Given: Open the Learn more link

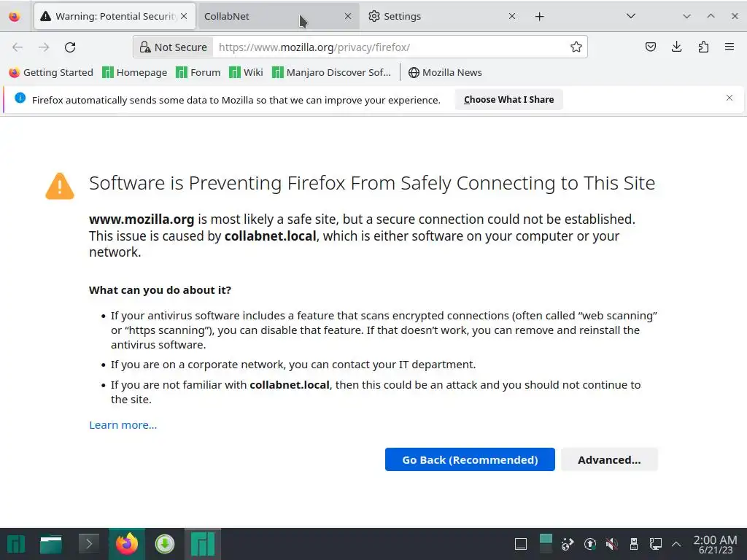Looking at the screenshot, I should coord(123,424).
